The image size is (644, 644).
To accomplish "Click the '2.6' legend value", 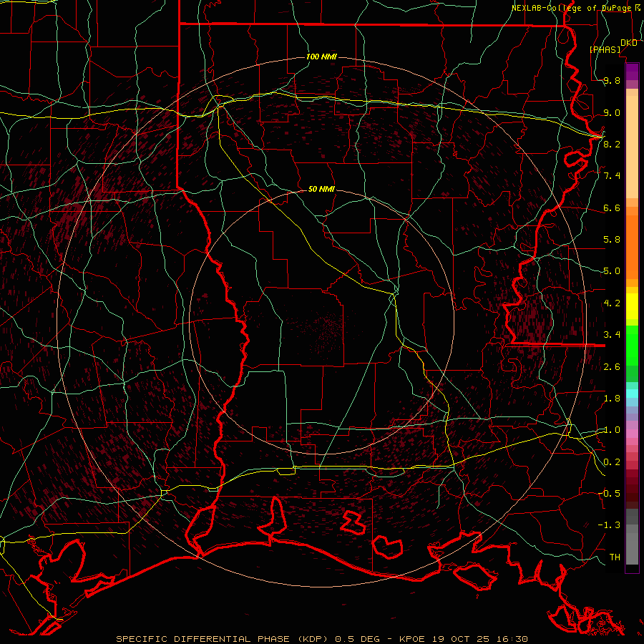I will [x=612, y=366].
